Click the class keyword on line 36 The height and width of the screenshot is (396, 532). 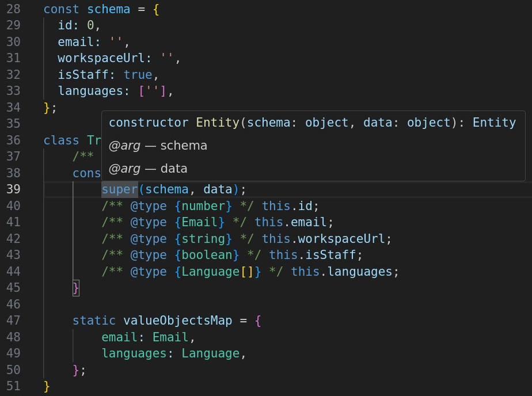tap(62, 140)
